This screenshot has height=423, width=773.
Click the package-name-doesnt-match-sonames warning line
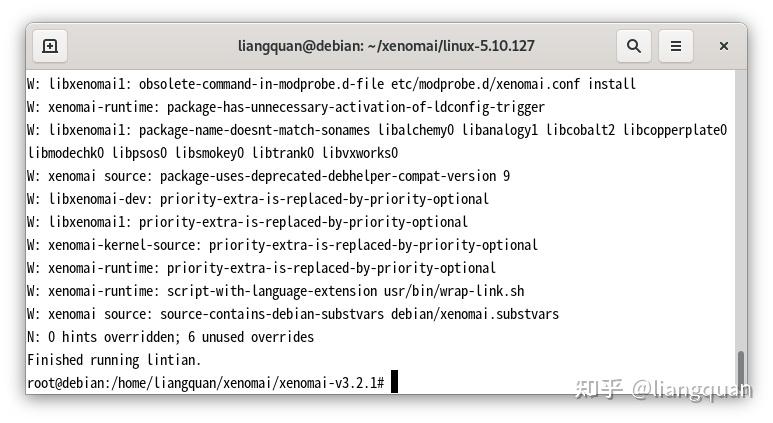(x=376, y=130)
